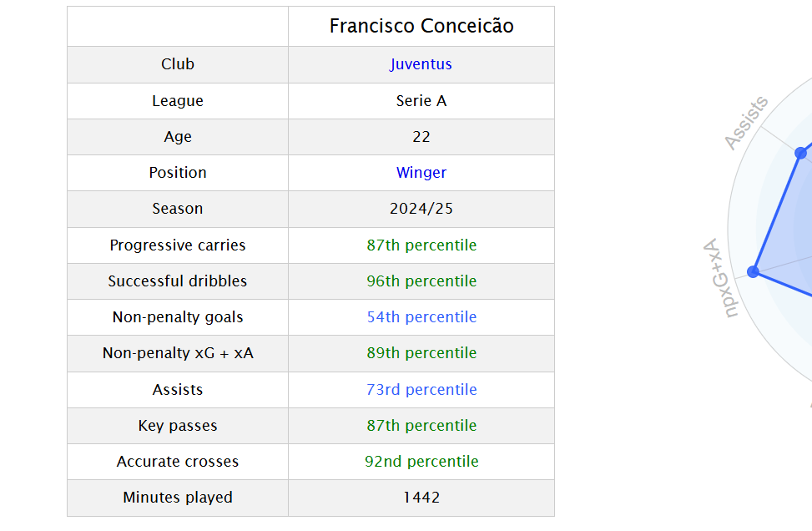Click the npxG+xA data point on radar
The image size is (812, 531).
tap(754, 271)
